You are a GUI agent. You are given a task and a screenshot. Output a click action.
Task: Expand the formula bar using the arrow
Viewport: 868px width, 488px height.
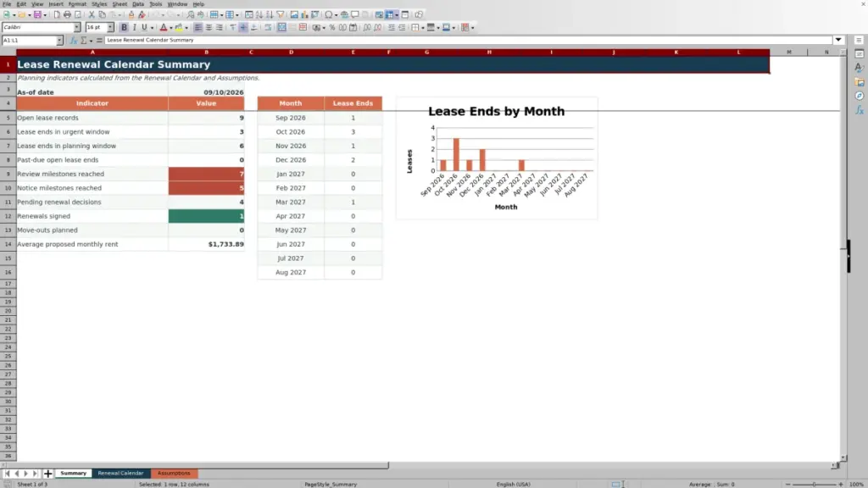(x=838, y=40)
